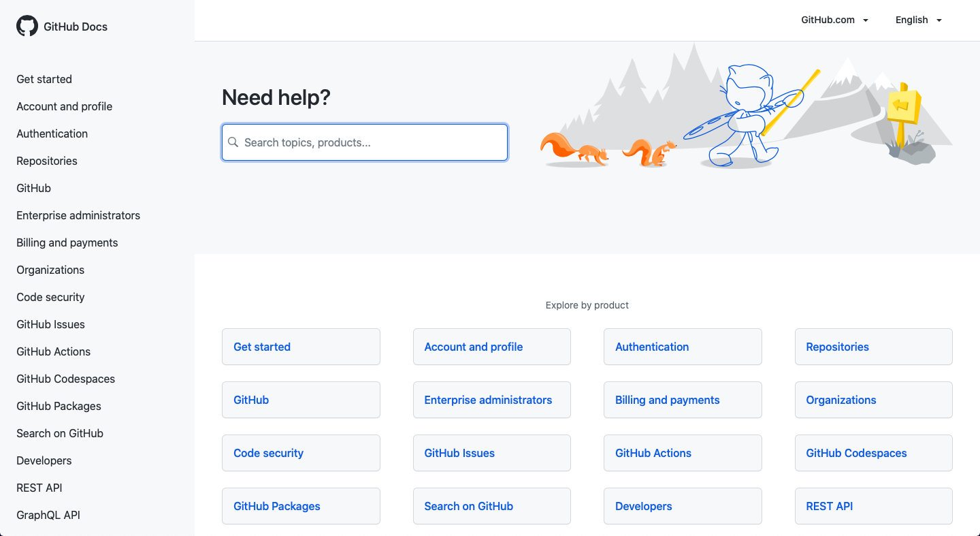980x536 pixels.
Task: Open the GitHub.com version dropdown
Action: point(835,20)
